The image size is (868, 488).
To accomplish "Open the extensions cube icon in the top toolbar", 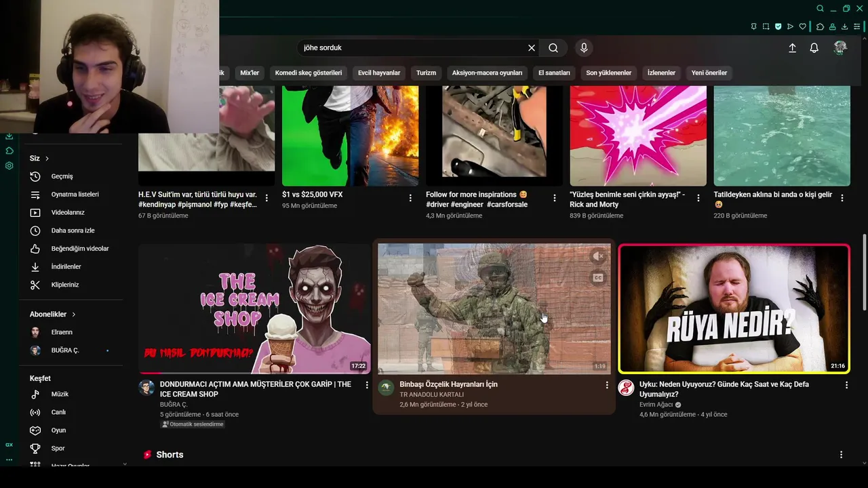I will click(820, 26).
